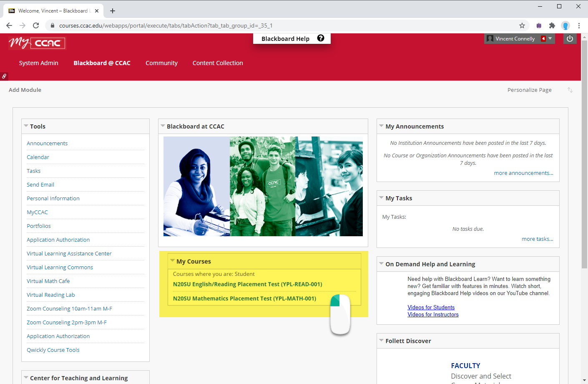Click the page vertical scrollbar

[x=584, y=154]
